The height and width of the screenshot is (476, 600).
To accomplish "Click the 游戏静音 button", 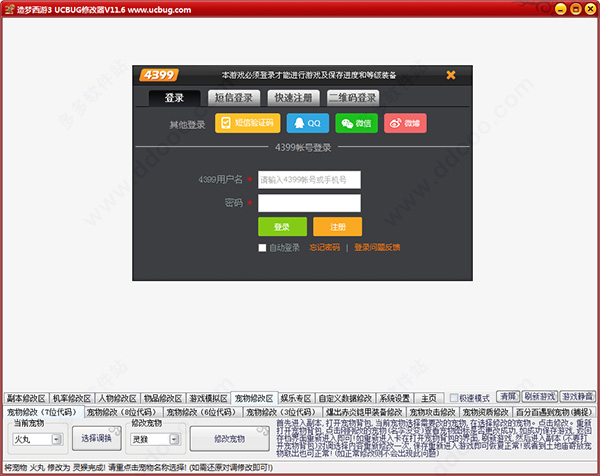I will click(x=577, y=396).
